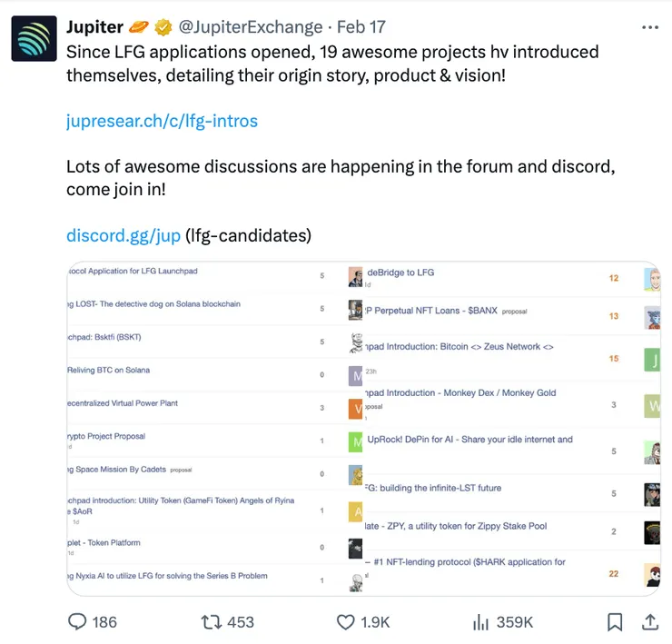
Task: Click the retweet icon
Action: (x=211, y=621)
